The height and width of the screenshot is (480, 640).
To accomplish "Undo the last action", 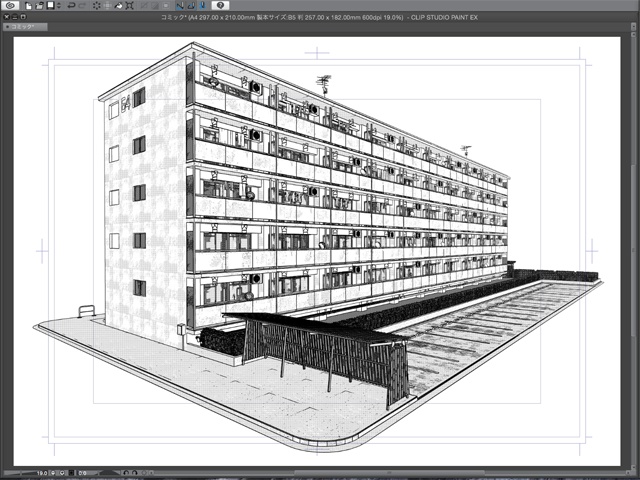I will pos(71,6).
